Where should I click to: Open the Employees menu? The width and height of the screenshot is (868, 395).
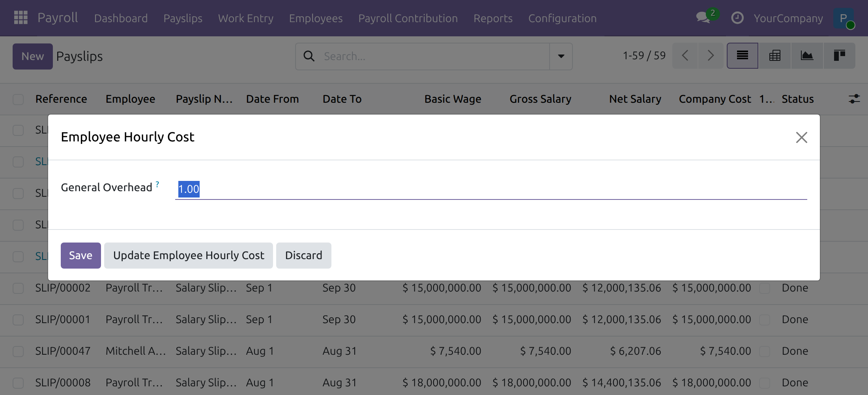coord(316,18)
